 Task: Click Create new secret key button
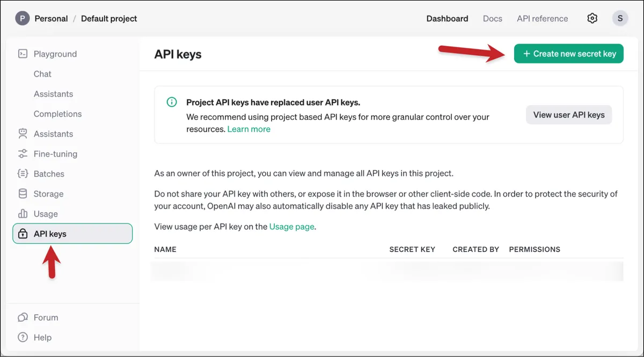click(569, 54)
